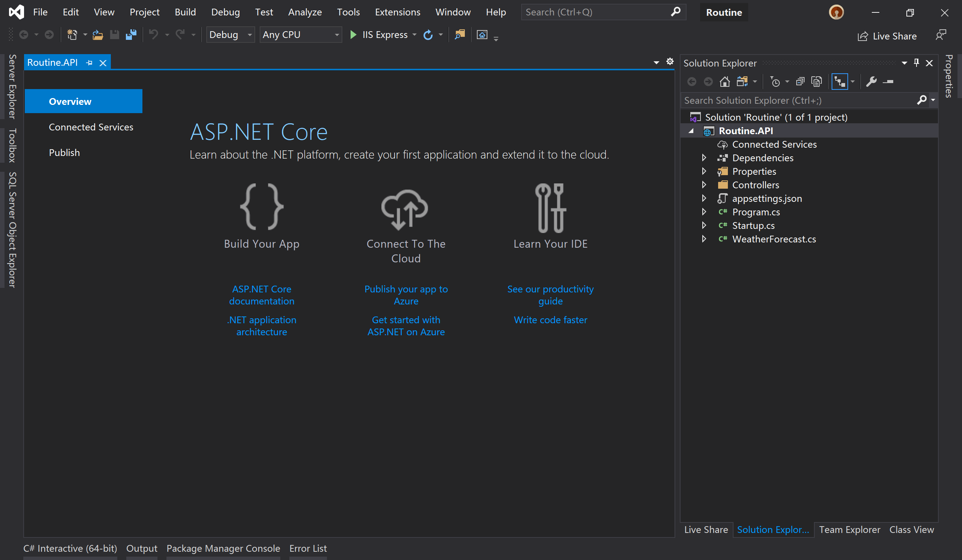
Task: Click the Save All toolbar icon
Action: coord(131,35)
